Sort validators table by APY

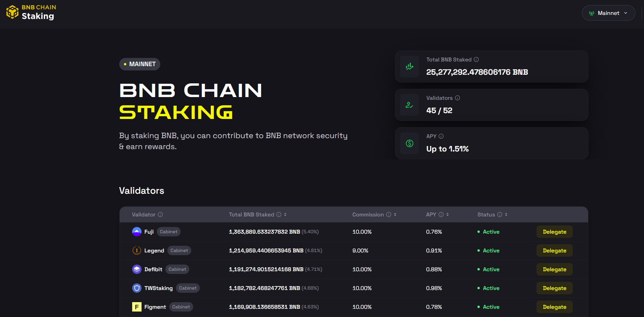[448, 214]
